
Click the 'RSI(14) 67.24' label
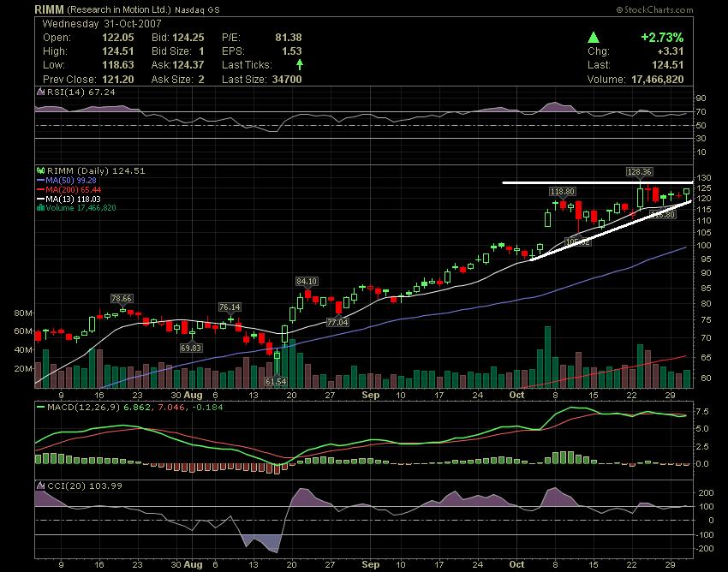pos(81,92)
